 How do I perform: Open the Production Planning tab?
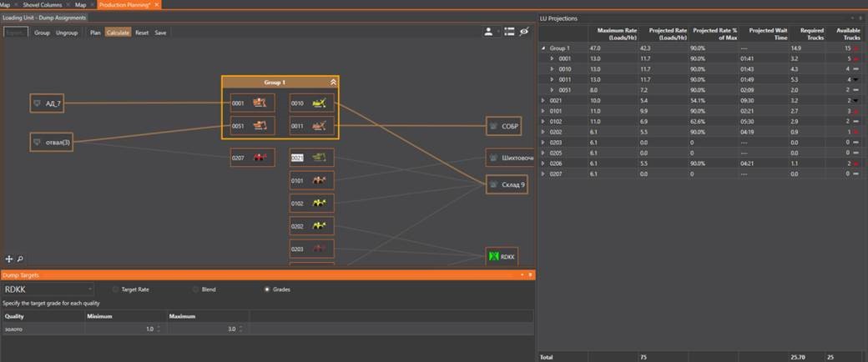[x=125, y=4]
